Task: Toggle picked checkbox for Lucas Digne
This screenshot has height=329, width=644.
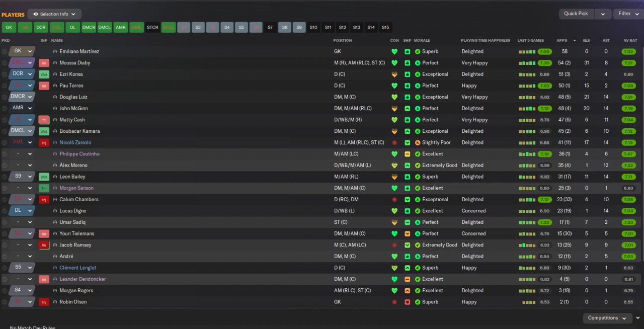Action: pos(5,211)
